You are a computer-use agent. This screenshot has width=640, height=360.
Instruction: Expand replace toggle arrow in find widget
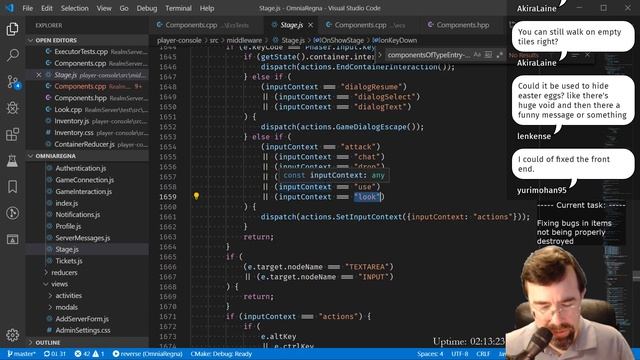[x=380, y=55]
